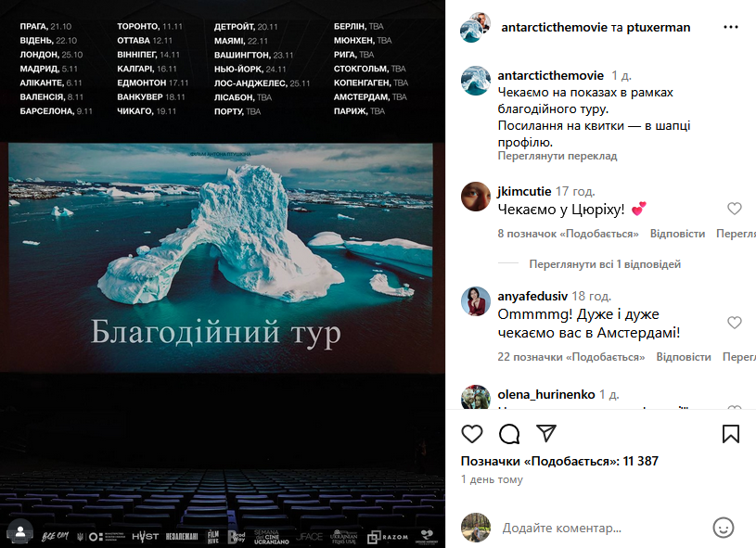Open ptuxerman profile link
Screen dimensions: 756x548
pyautogui.click(x=658, y=28)
